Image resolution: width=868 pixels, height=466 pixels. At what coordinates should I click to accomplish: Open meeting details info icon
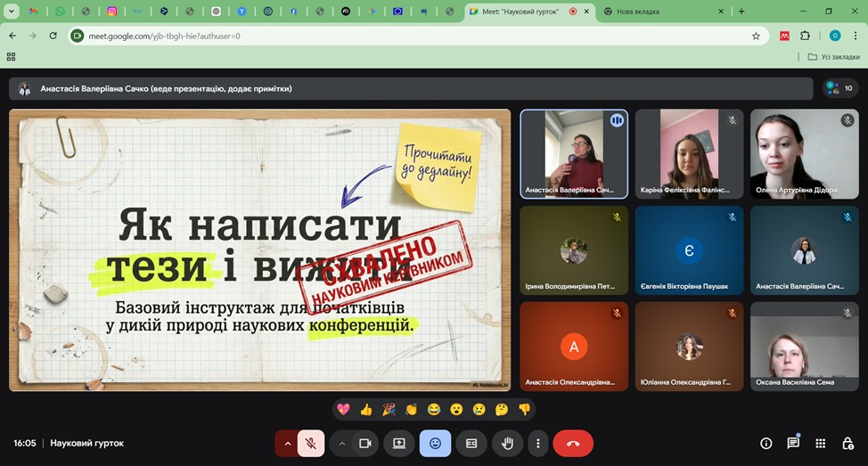coord(766,444)
